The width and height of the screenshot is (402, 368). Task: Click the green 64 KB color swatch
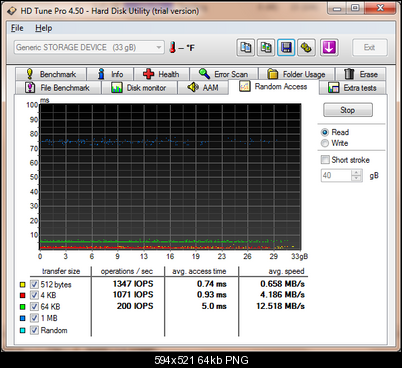22,307
